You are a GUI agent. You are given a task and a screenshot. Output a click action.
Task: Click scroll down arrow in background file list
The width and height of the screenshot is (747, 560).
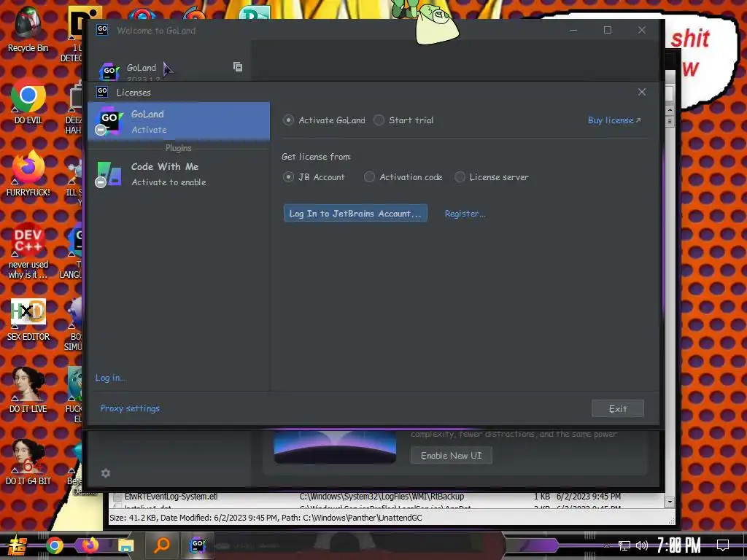[x=670, y=502]
